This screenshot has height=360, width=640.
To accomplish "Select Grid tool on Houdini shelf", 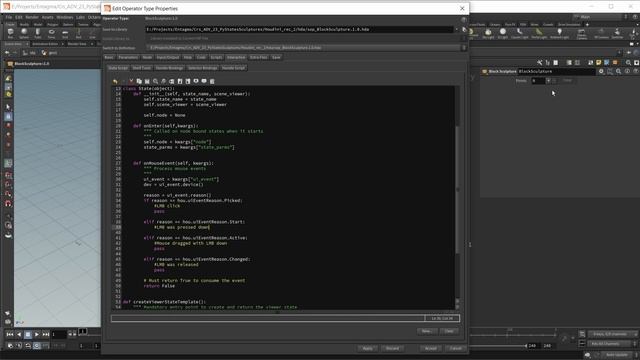I will 65,33.
